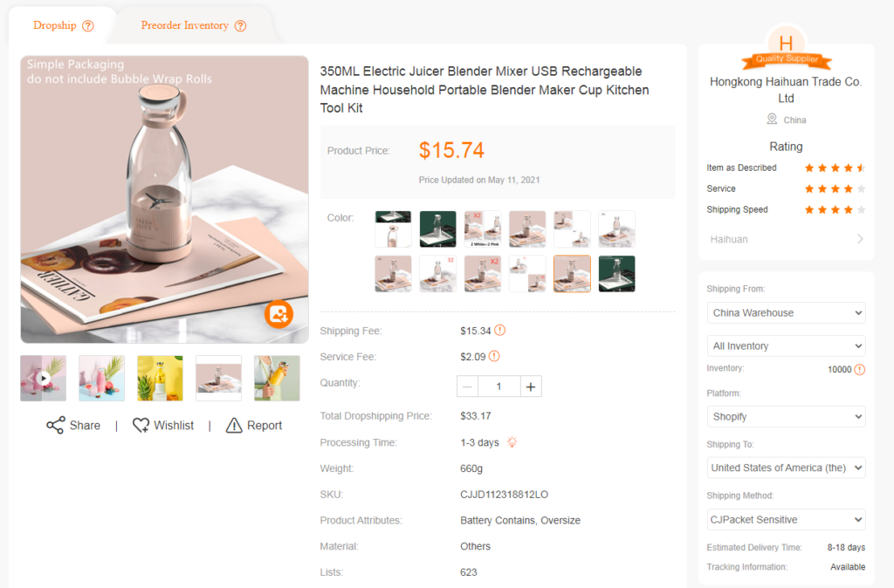
Task: Click the Shipping Fee info icon
Action: 500,331
